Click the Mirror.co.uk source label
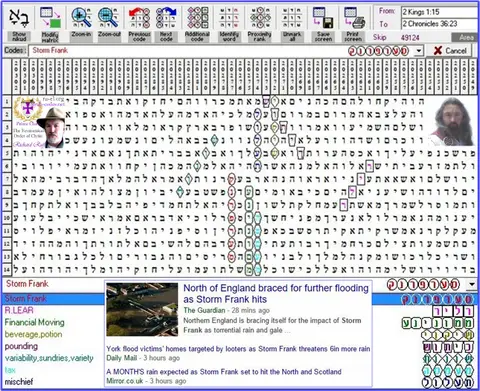This screenshot has height=391, width=480. 125,381
